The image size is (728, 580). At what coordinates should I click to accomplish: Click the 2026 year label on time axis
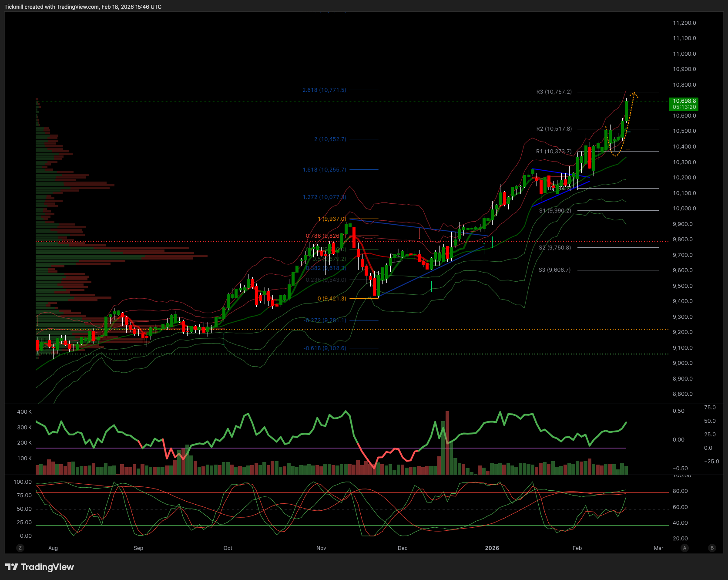point(492,548)
